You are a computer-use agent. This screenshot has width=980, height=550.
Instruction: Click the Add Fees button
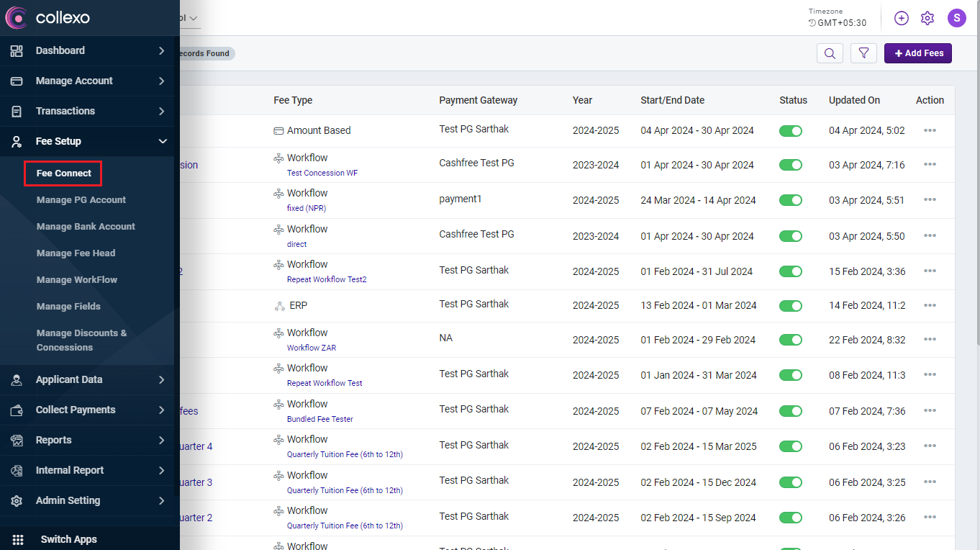click(x=918, y=53)
